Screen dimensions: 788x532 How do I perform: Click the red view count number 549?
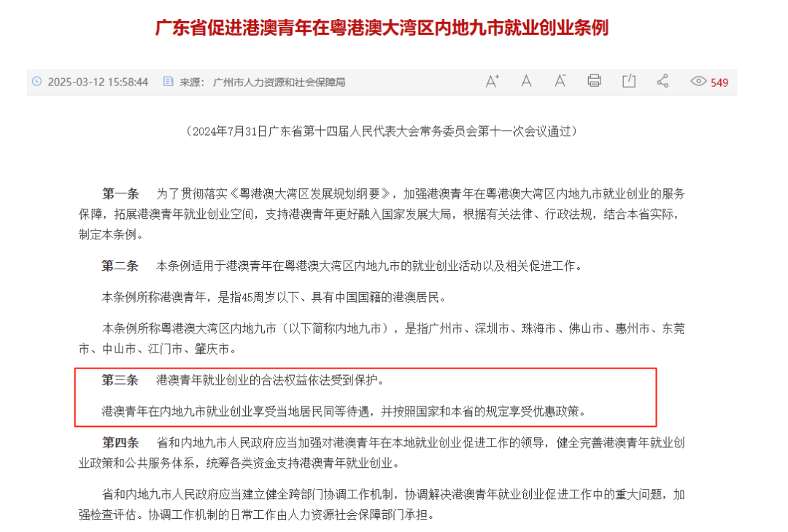click(x=719, y=82)
